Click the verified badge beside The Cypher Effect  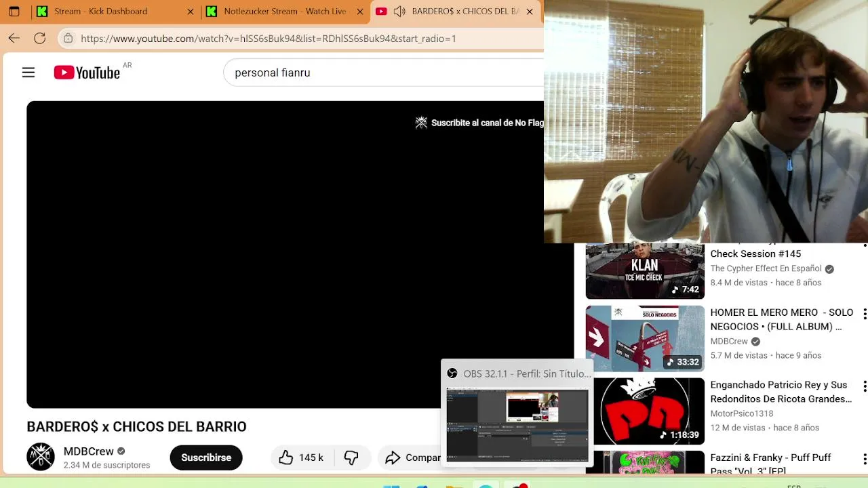click(x=829, y=268)
